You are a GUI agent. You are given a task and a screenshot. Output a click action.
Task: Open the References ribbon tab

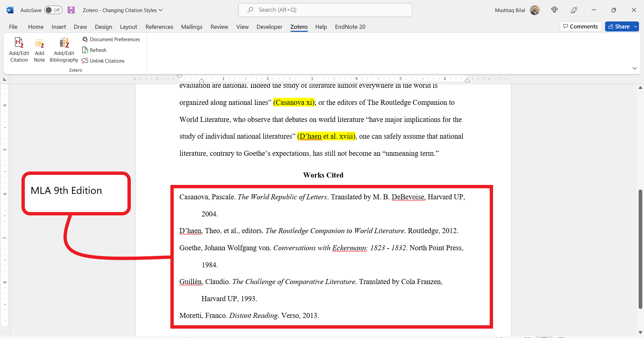click(x=159, y=27)
